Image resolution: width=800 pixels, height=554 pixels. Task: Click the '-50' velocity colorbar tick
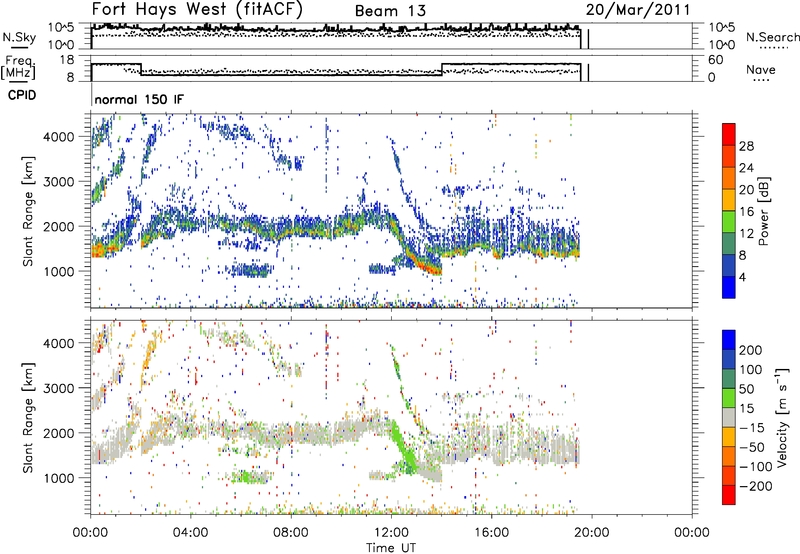[x=752, y=447]
